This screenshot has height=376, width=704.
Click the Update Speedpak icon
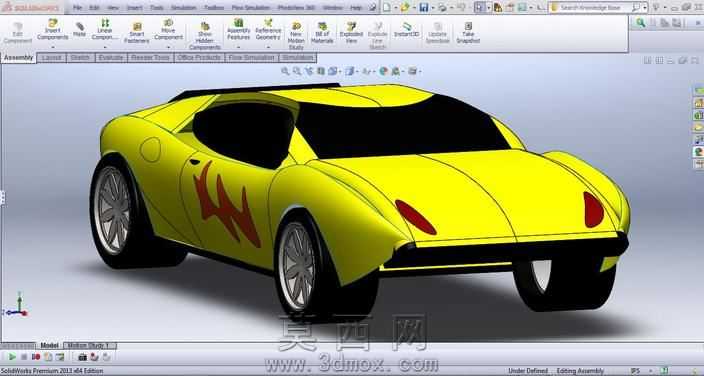click(x=438, y=26)
